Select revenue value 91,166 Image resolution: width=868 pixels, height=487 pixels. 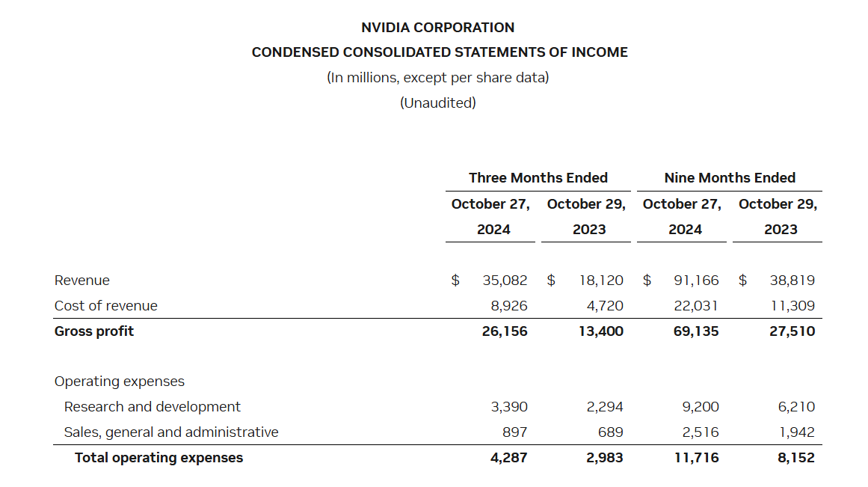696,281
